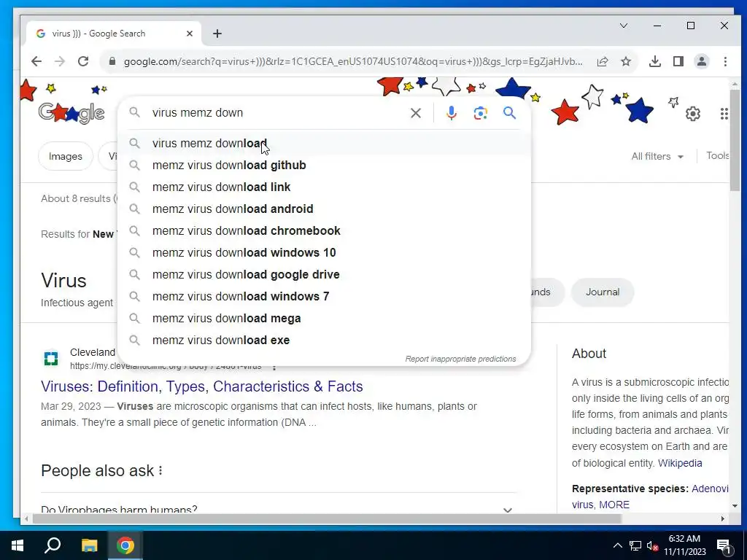Select the 'Journal' chip

[602, 292]
